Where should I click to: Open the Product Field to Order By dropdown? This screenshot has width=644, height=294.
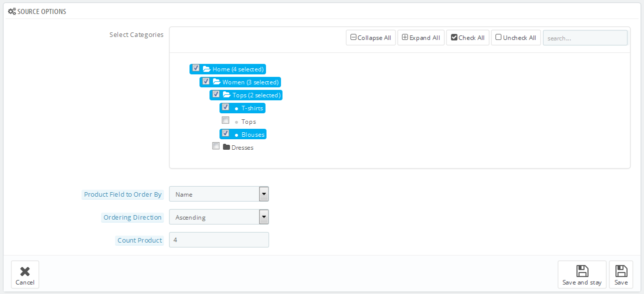[219, 194]
